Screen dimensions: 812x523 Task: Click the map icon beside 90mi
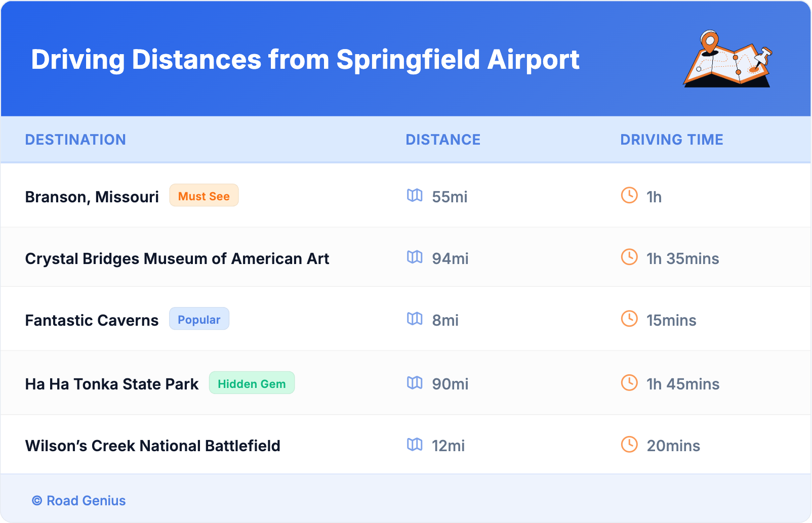click(x=415, y=383)
